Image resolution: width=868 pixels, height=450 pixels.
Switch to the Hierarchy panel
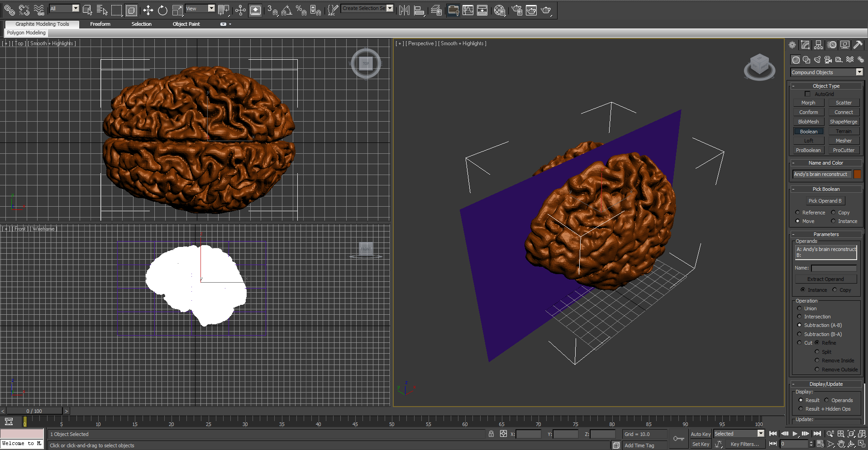818,45
